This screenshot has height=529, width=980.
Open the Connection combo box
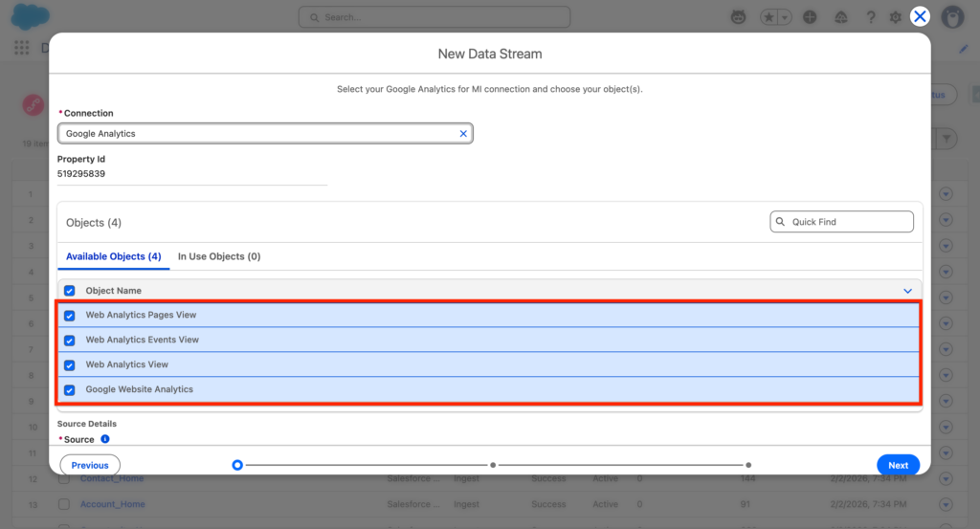coord(258,134)
